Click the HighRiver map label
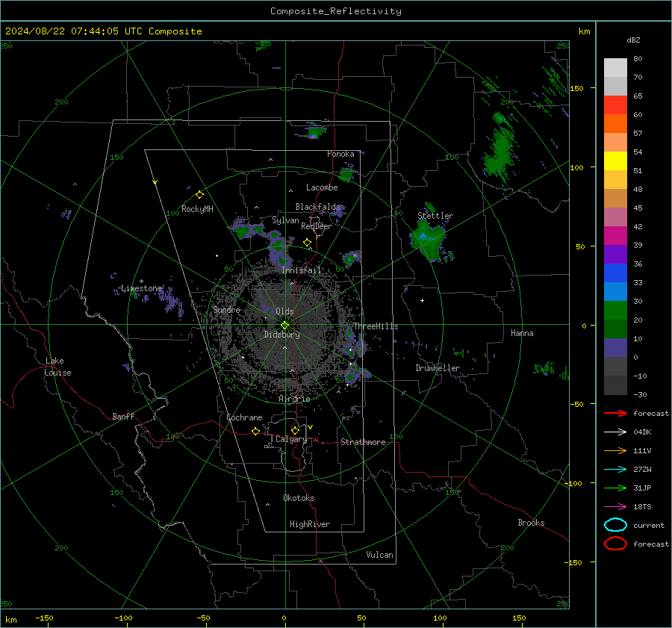 coord(310,524)
